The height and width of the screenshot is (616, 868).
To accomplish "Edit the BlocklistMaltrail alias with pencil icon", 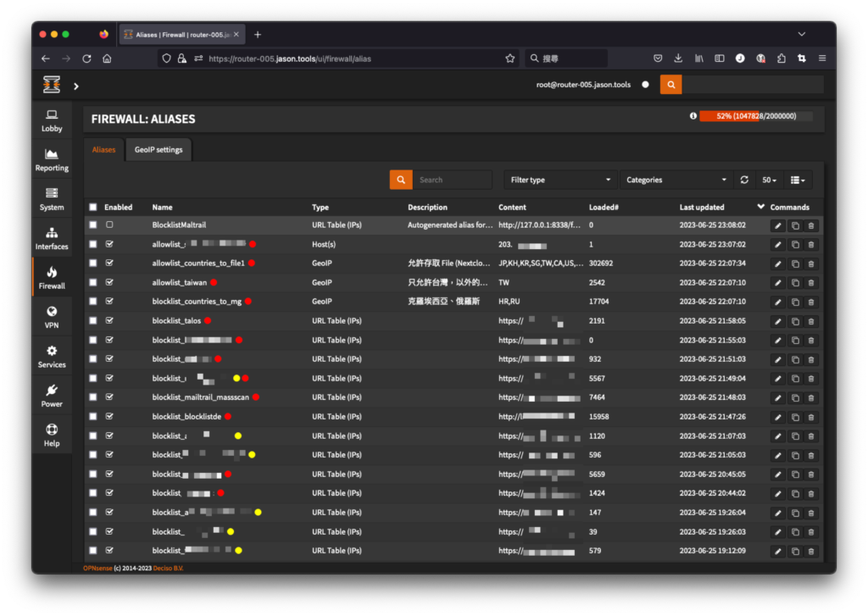I will (778, 225).
